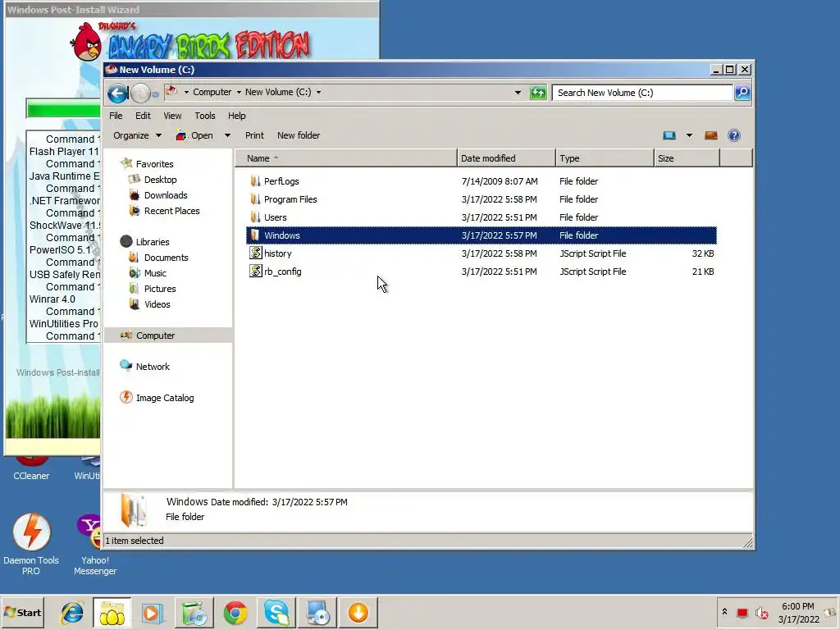Open the View menu

click(x=172, y=116)
